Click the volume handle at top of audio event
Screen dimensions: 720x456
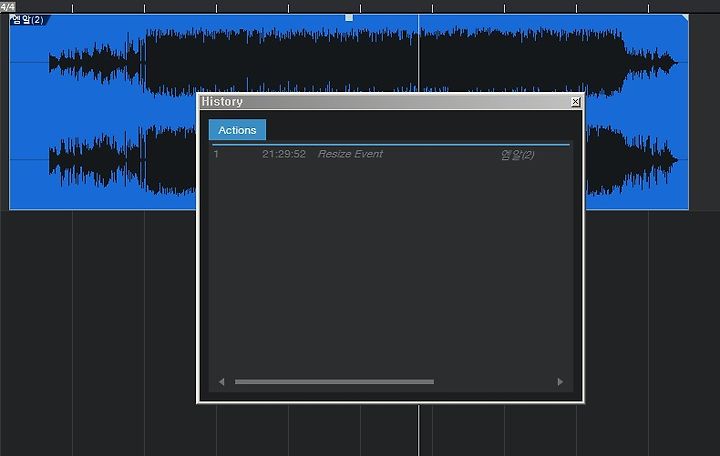(349, 17)
